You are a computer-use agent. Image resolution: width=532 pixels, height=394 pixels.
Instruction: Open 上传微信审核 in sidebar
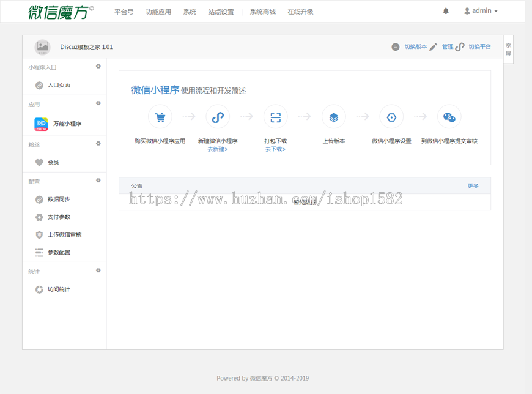pyautogui.click(x=64, y=234)
